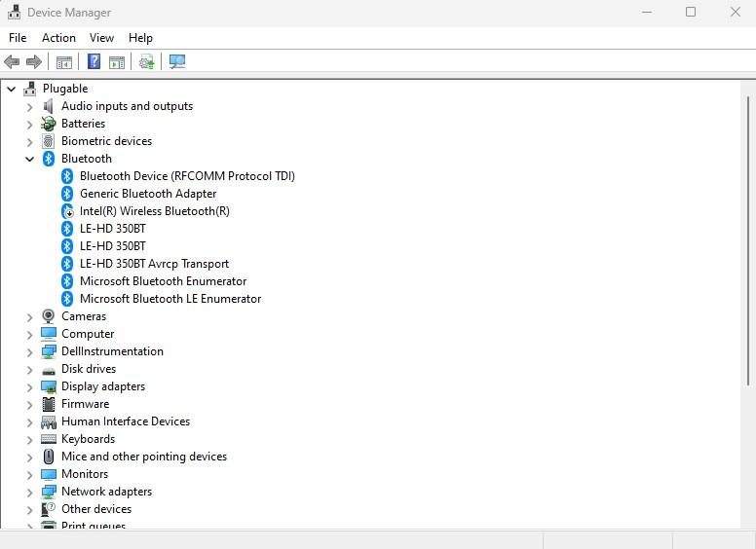Maximize the Device Manager window

pos(691,12)
